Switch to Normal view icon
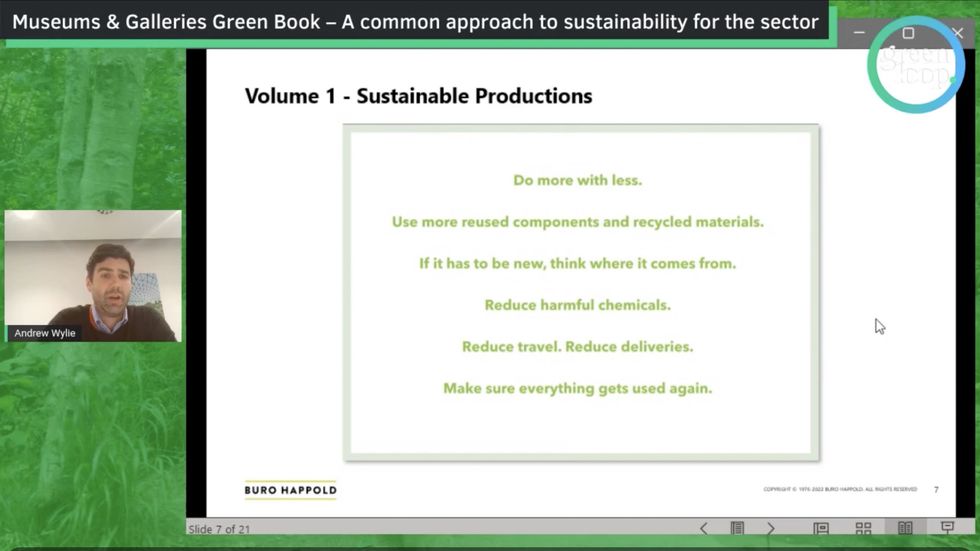The width and height of the screenshot is (980, 551). point(821,529)
